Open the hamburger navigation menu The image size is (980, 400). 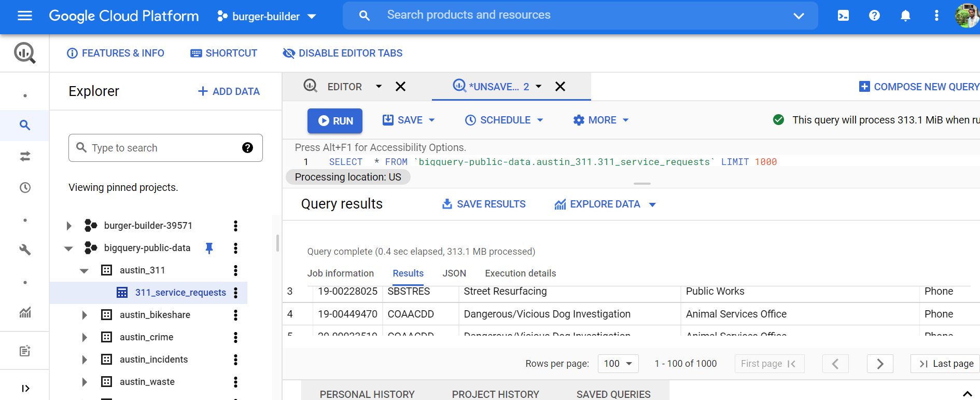(x=25, y=16)
